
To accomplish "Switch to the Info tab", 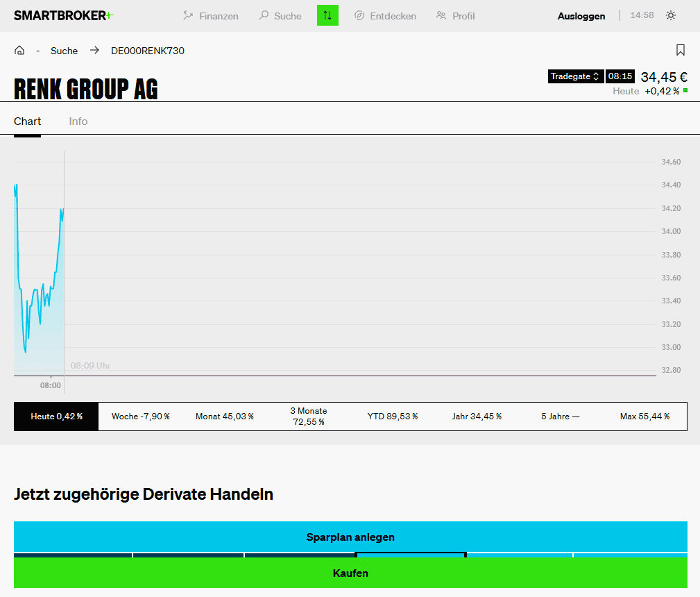I will point(78,121).
